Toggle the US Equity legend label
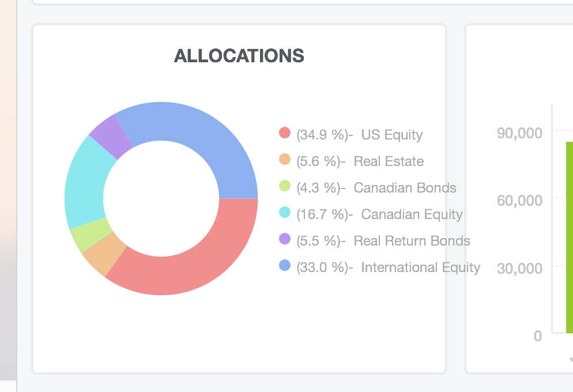573x392 pixels. 360,135
